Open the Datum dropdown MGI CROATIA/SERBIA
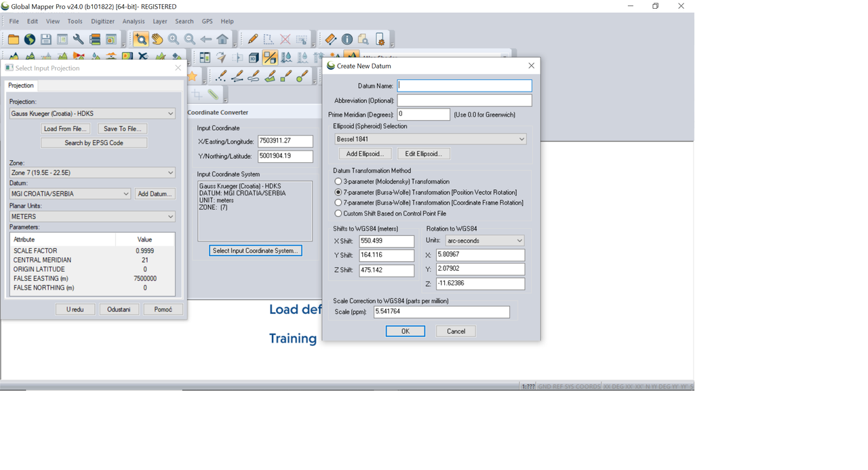This screenshot has width=868, height=470. click(70, 194)
